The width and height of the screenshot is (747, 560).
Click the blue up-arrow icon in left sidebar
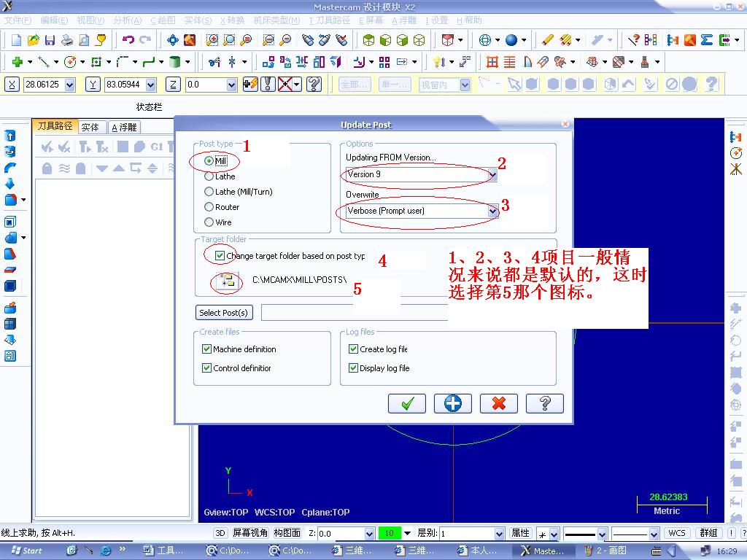click(x=9, y=136)
